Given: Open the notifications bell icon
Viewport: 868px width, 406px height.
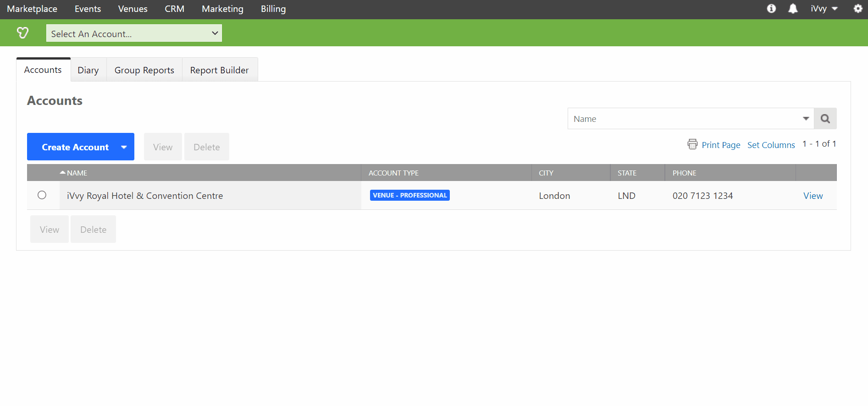Looking at the screenshot, I should click(793, 9).
